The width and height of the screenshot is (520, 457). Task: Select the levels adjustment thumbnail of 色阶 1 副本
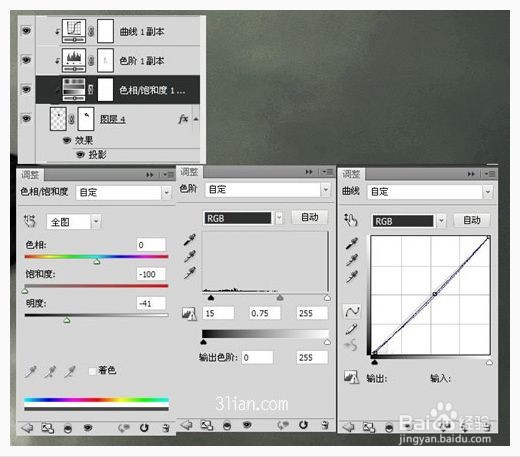pyautogui.click(x=74, y=60)
